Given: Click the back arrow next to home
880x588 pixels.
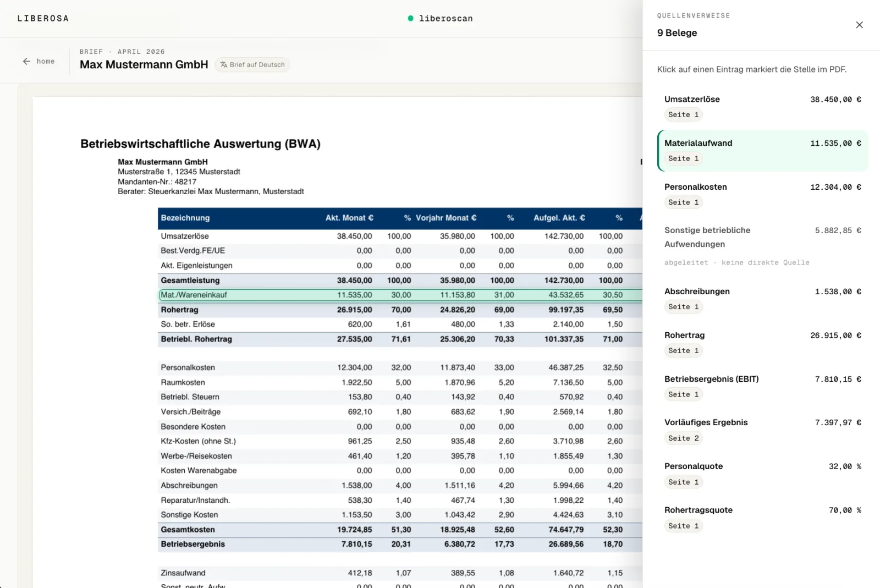Looking at the screenshot, I should tap(26, 62).
